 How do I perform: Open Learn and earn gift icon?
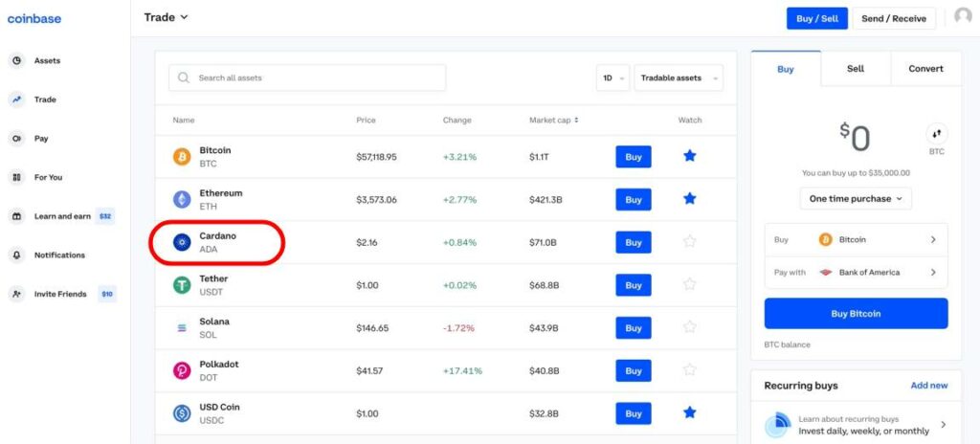(17, 216)
